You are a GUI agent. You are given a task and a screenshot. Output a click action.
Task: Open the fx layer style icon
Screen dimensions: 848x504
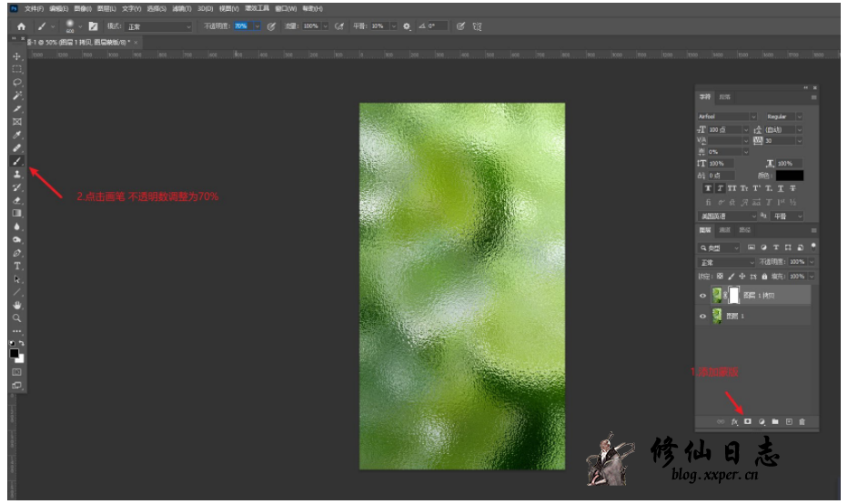(x=734, y=422)
